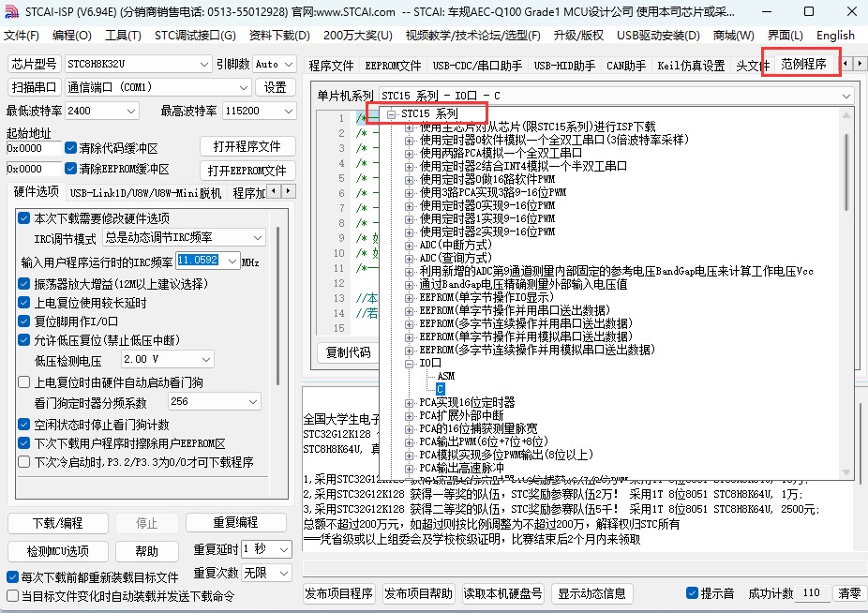This screenshot has height=613, width=868.
Task: Collapse the IO口 tree node
Action: 409,364
